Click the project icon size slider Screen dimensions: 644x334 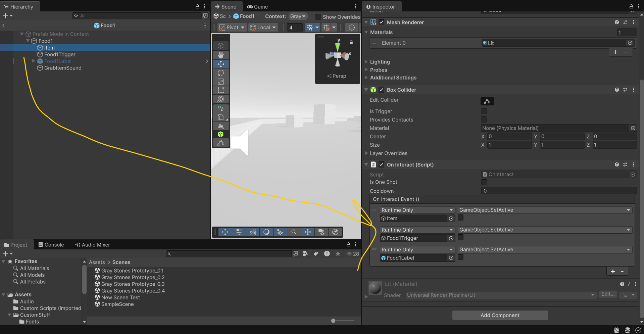pyautogui.click(x=333, y=321)
